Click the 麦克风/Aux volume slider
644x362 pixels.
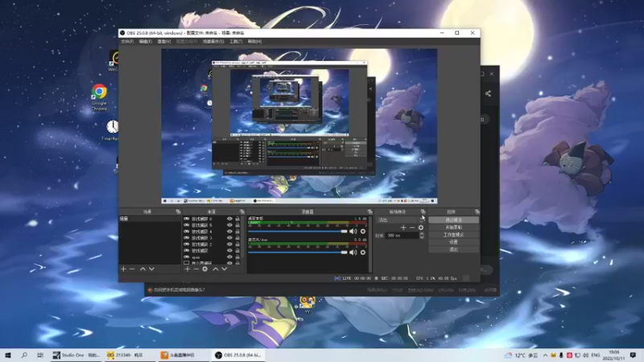298,253
